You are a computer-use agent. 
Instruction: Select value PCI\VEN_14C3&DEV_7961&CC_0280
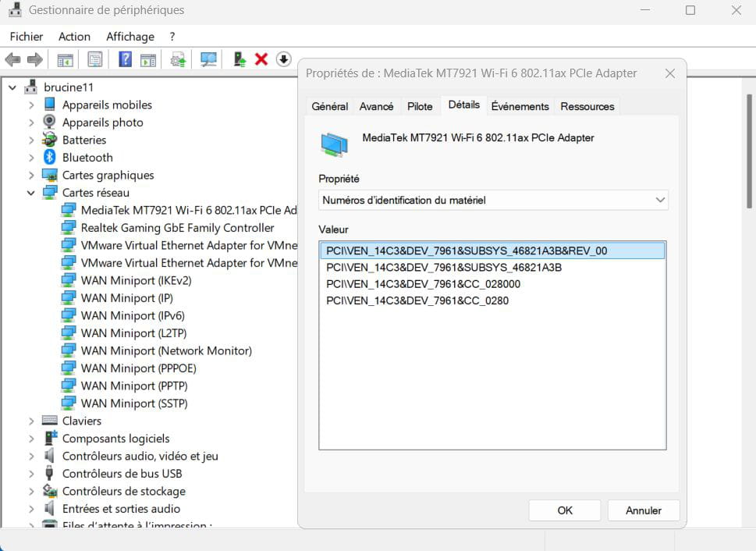pos(492,300)
